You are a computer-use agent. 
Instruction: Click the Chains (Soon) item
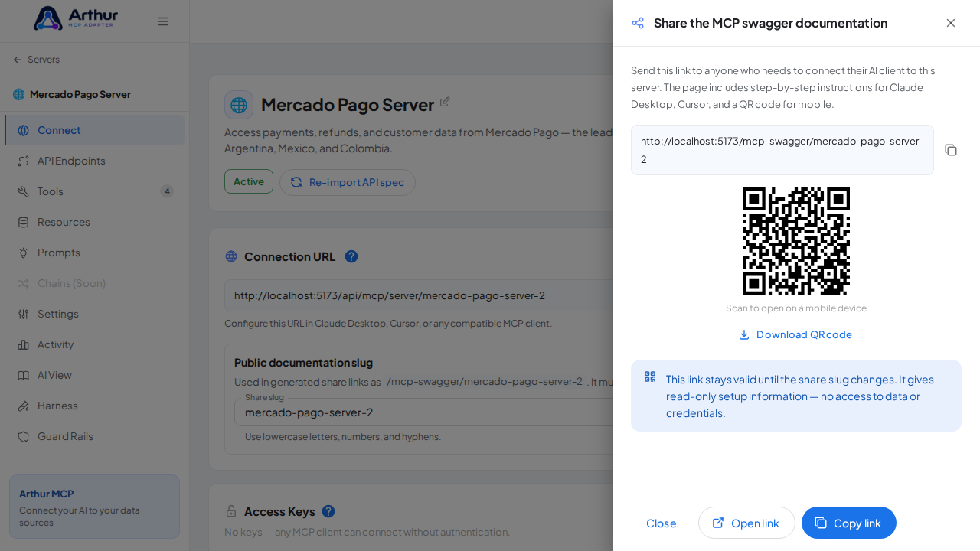point(95,283)
